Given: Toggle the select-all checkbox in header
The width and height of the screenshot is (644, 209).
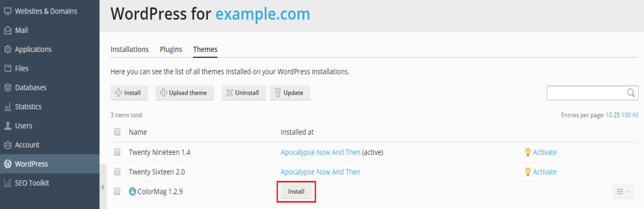Looking at the screenshot, I should point(117,132).
